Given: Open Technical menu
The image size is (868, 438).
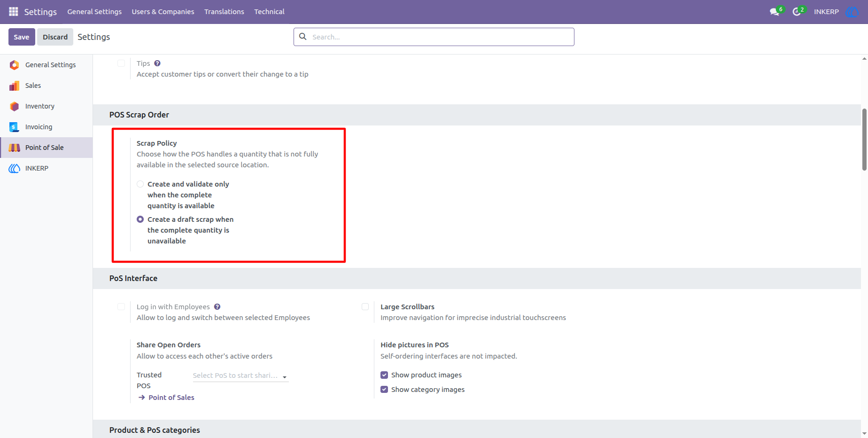Looking at the screenshot, I should point(269,12).
